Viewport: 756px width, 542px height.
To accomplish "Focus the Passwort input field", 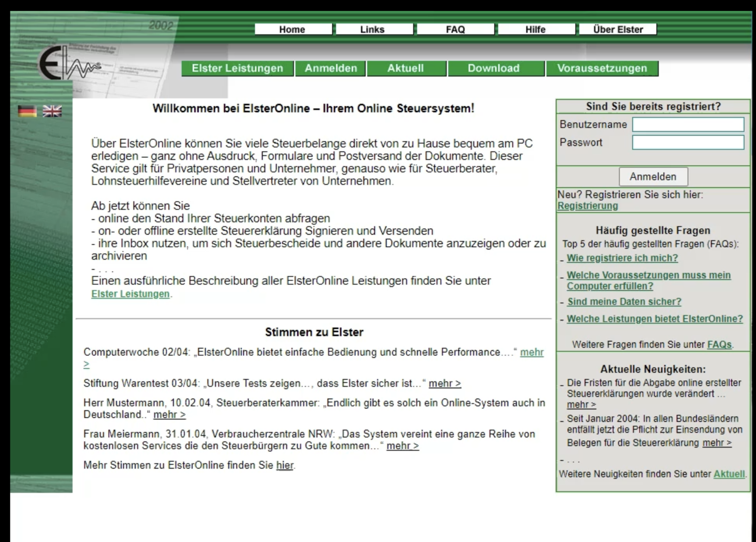I will tap(688, 142).
